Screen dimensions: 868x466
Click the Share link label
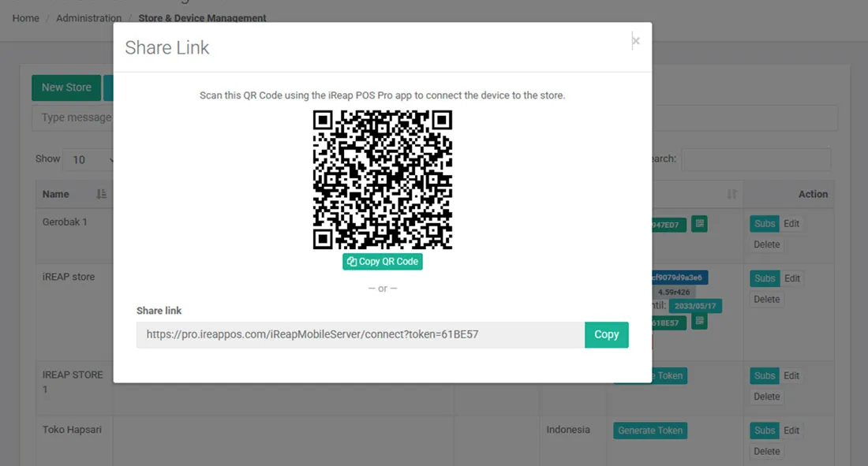pos(159,311)
